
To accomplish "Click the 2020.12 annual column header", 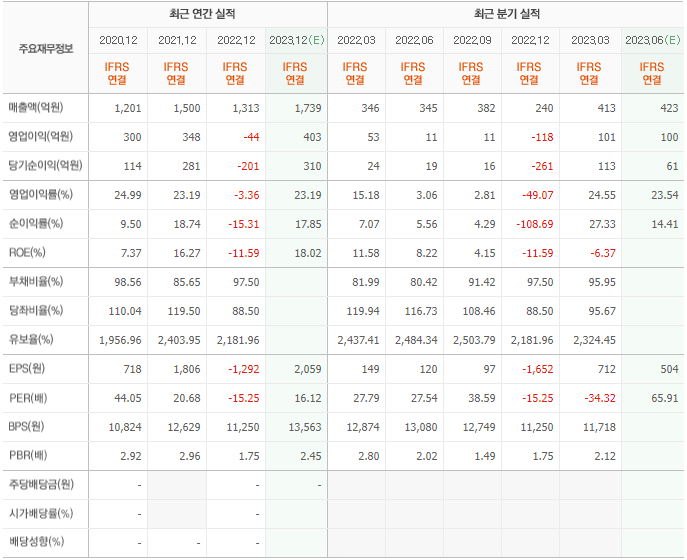I will coord(118,40).
